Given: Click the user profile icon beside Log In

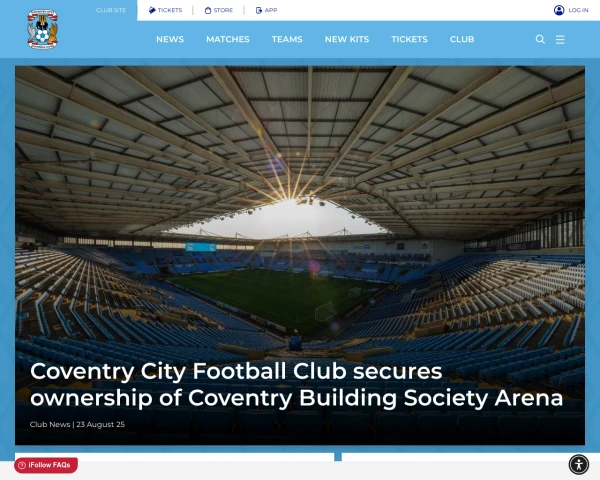Looking at the screenshot, I should click(559, 10).
